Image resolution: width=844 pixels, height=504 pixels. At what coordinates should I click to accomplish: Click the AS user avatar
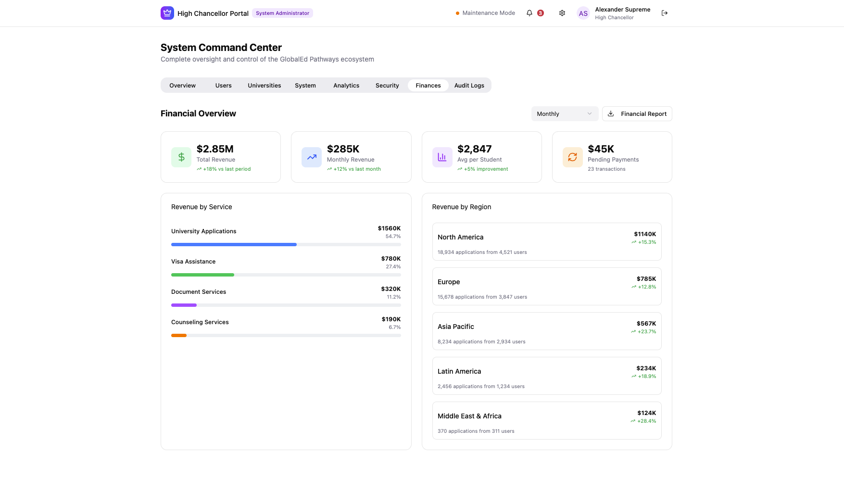583,13
